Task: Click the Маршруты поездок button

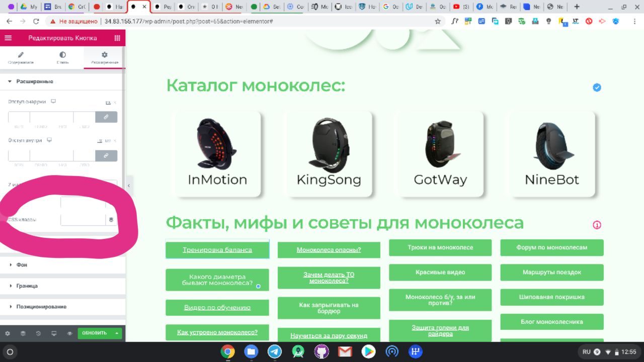Action: (x=552, y=272)
